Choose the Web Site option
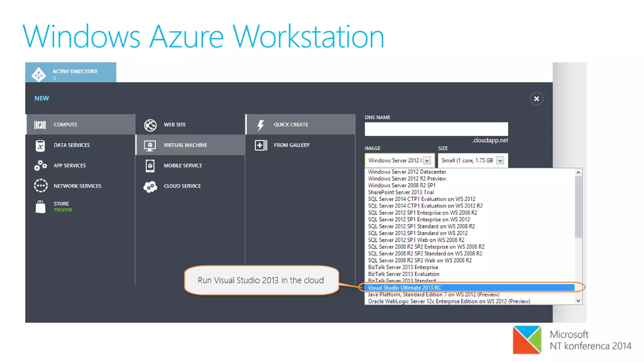644x362 pixels. pyautogui.click(x=190, y=124)
